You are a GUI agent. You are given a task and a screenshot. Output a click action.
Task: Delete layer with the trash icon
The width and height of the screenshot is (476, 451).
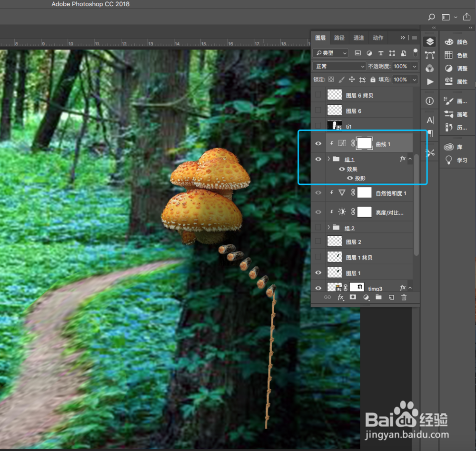point(404,297)
